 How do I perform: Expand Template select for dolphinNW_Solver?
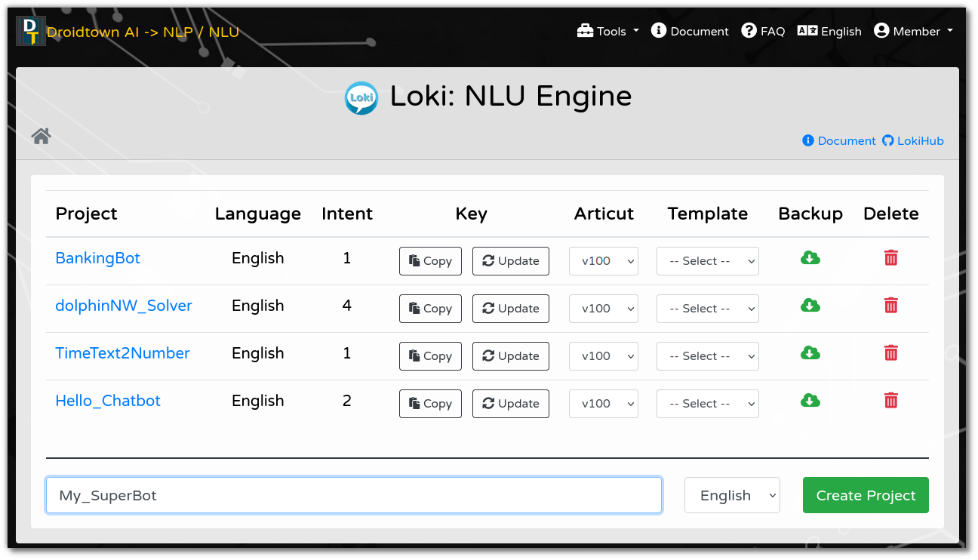click(707, 309)
